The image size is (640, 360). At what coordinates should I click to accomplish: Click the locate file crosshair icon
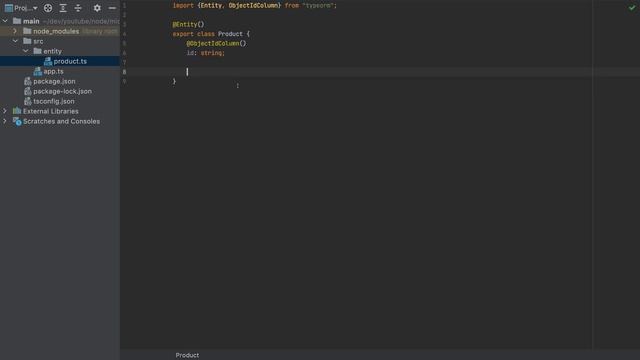tap(48, 8)
